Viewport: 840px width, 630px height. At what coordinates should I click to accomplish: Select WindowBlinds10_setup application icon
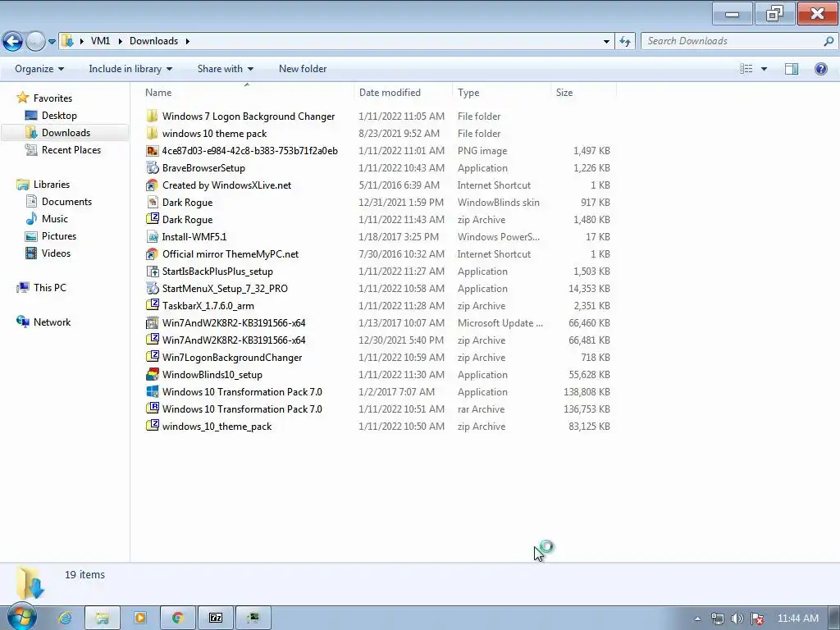(152, 374)
